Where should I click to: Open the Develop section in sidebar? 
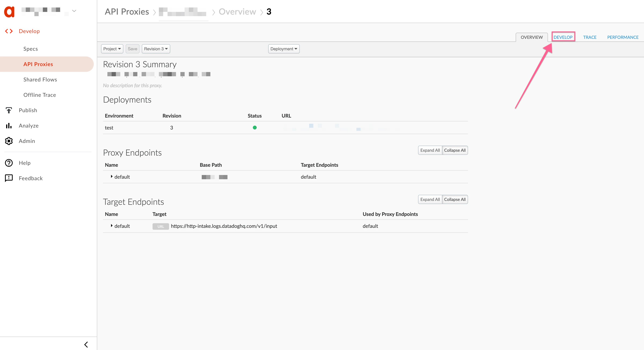click(x=29, y=31)
